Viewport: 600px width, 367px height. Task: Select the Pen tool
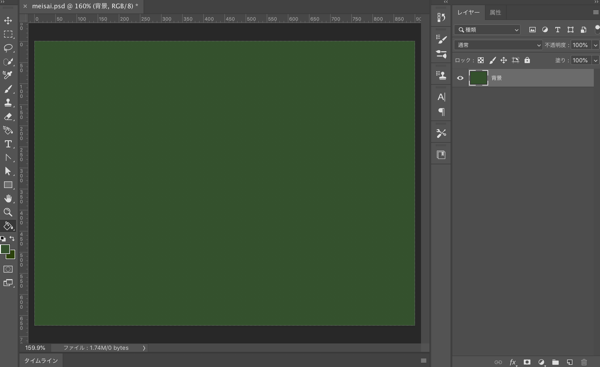click(x=8, y=130)
